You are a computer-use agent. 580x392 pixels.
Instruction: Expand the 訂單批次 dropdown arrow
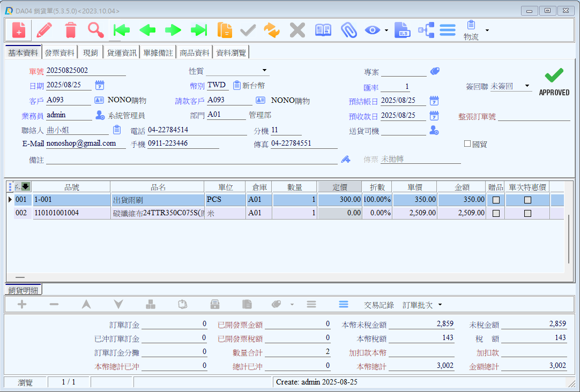click(x=440, y=305)
